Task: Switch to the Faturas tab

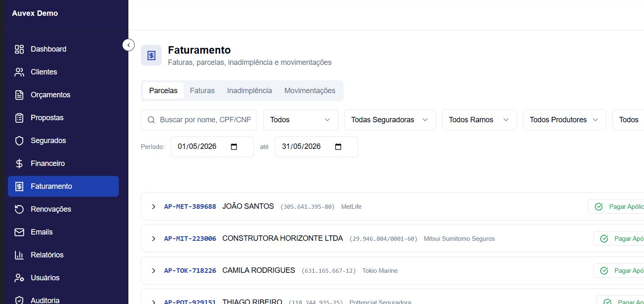Action: 202,91
